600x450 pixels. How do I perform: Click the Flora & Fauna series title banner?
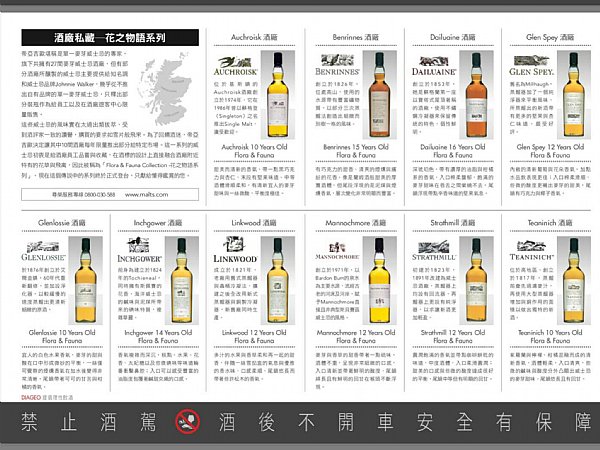(110, 38)
